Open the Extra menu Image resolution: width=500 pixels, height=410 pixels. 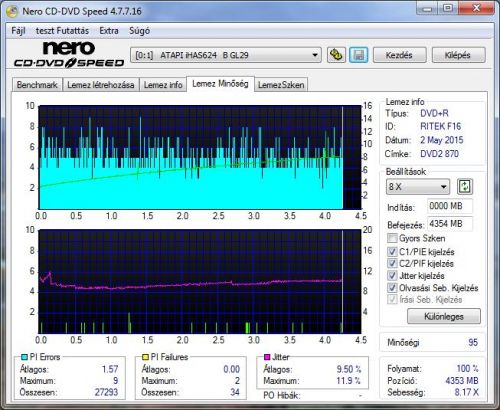click(x=109, y=31)
